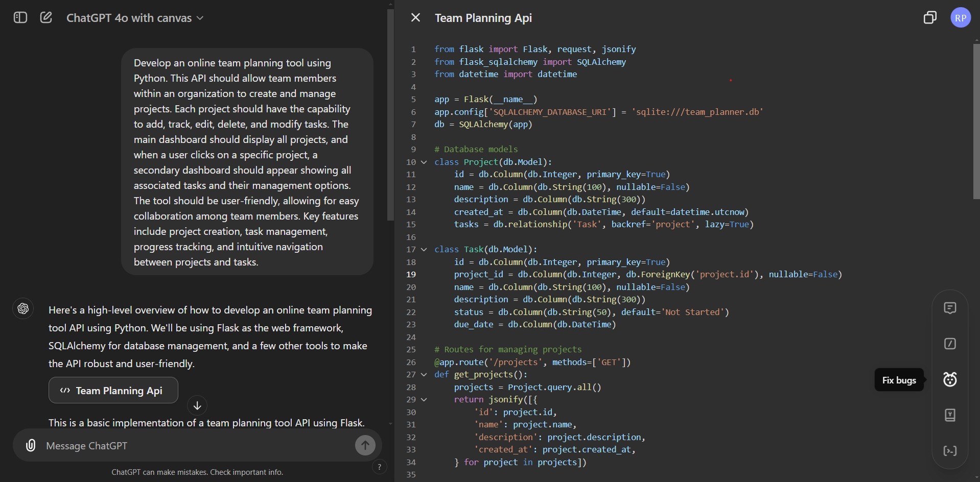
Task: Click the 'from flask_sqlalchemy import SQLAlchemy' line
Action: [x=530, y=62]
